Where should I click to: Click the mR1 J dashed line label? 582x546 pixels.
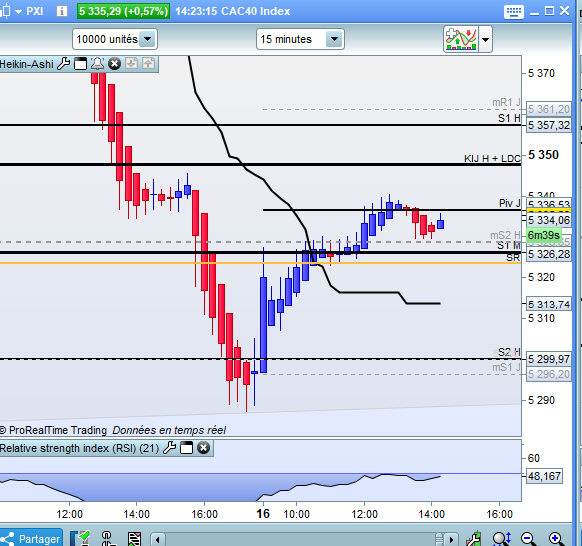[x=506, y=102]
